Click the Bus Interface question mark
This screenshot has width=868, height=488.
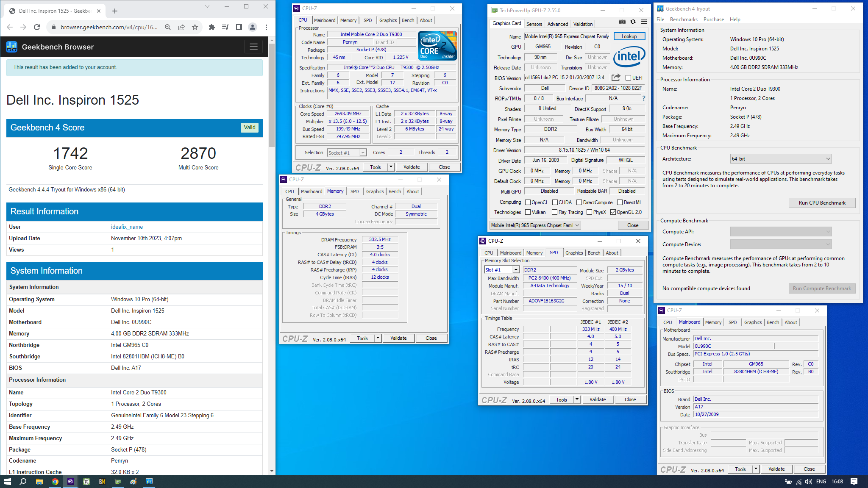[x=643, y=98]
